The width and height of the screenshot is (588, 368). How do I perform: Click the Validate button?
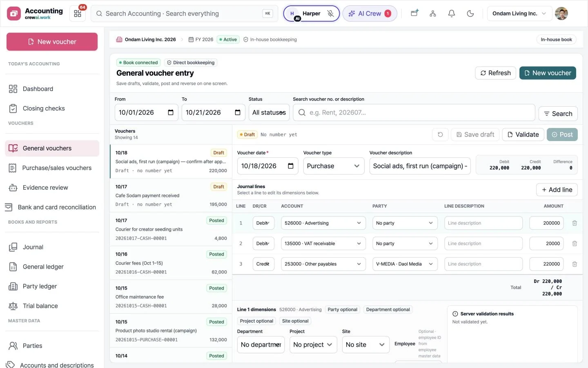click(523, 135)
